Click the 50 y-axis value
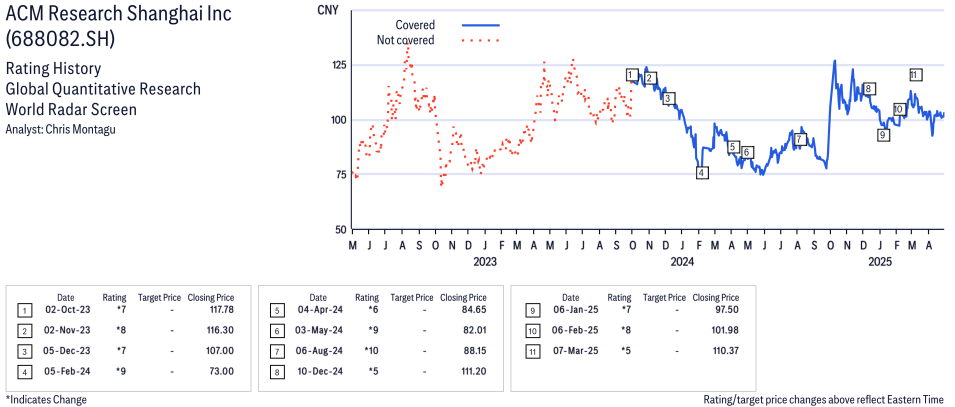 [342, 229]
